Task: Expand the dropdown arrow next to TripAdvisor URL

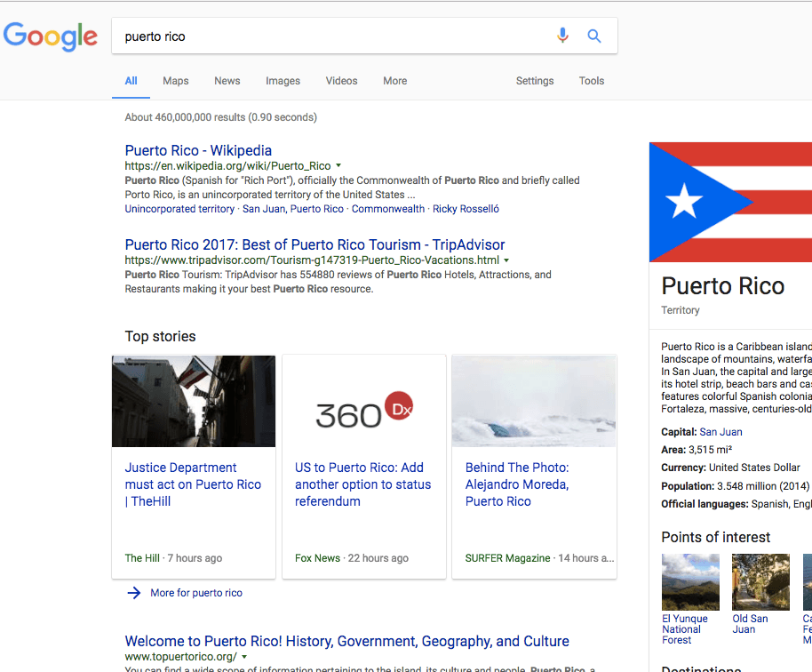Action: (506, 260)
